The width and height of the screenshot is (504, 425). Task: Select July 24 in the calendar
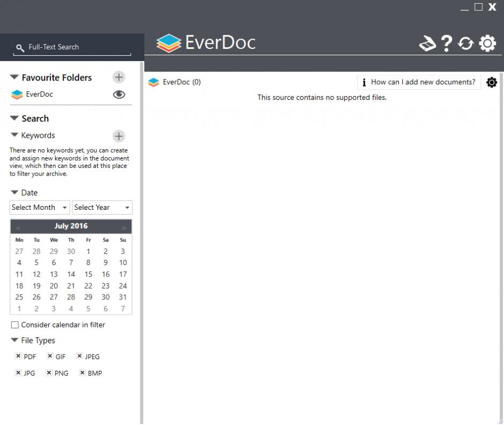123,286
